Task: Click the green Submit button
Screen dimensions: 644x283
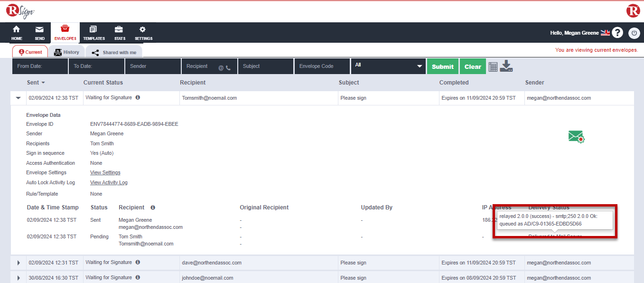Action: [x=442, y=66]
